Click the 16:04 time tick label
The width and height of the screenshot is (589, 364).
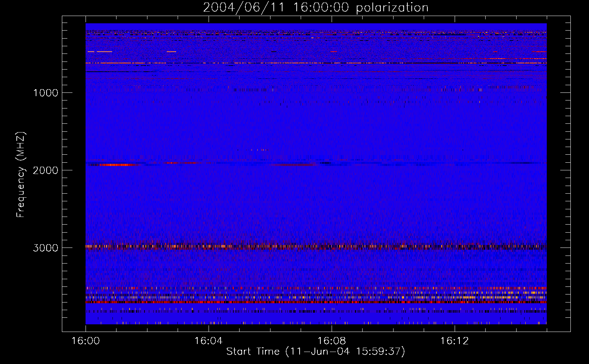209,341
